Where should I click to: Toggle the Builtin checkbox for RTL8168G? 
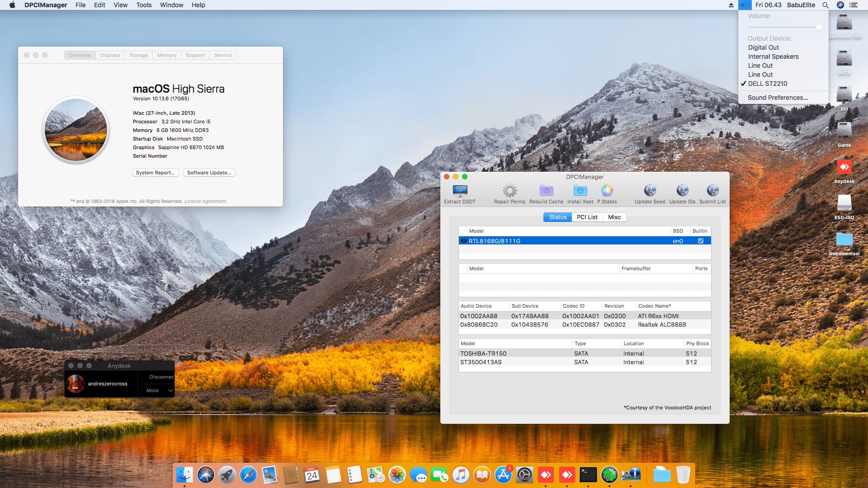[x=700, y=241]
